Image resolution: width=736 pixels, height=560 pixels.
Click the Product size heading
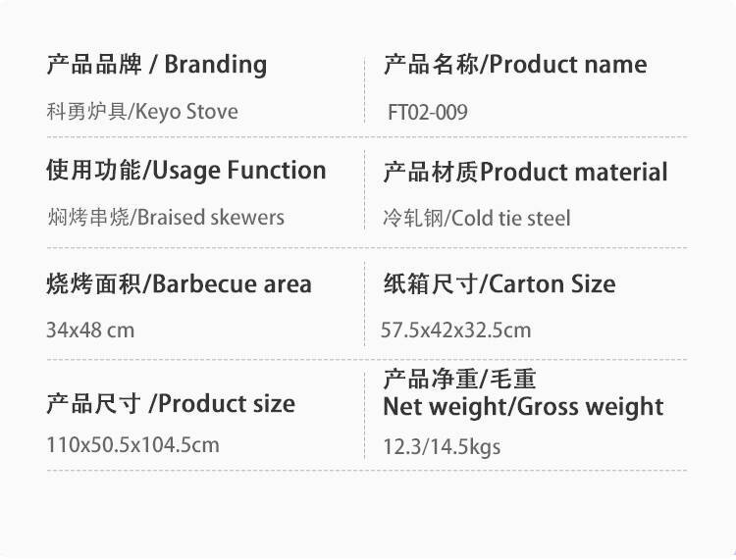click(x=226, y=403)
